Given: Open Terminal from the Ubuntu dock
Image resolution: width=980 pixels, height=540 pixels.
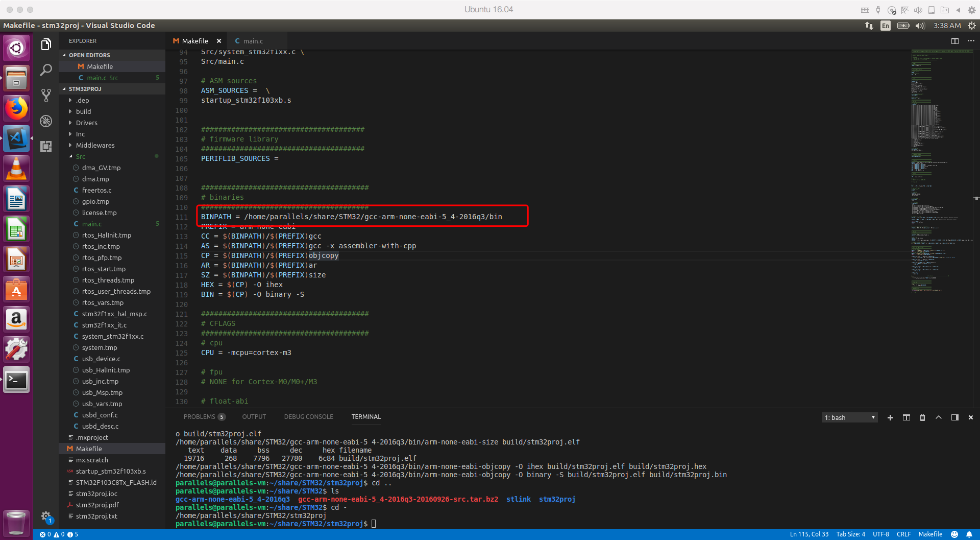Looking at the screenshot, I should 16,380.
